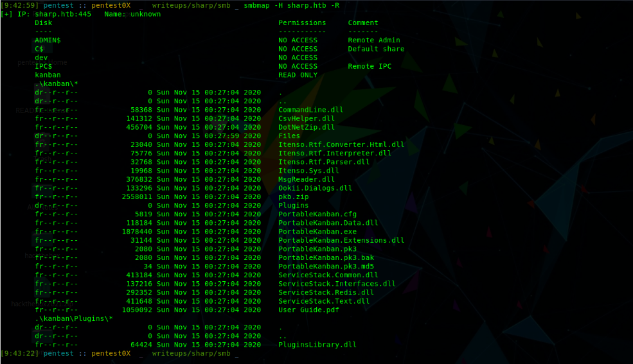Screen dimensions: 633x364
Task: Click on 'ServiceStack.Text.dll'
Action: point(324,301)
